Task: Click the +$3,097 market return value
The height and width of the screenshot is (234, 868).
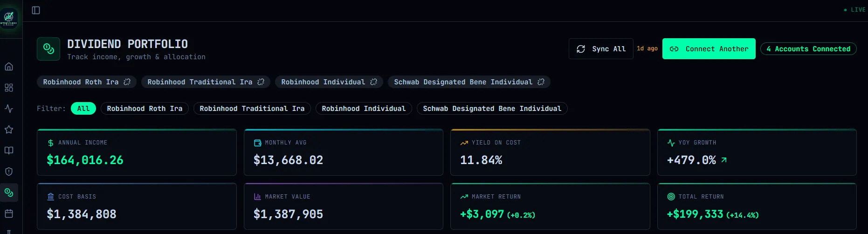Action: (x=482, y=214)
